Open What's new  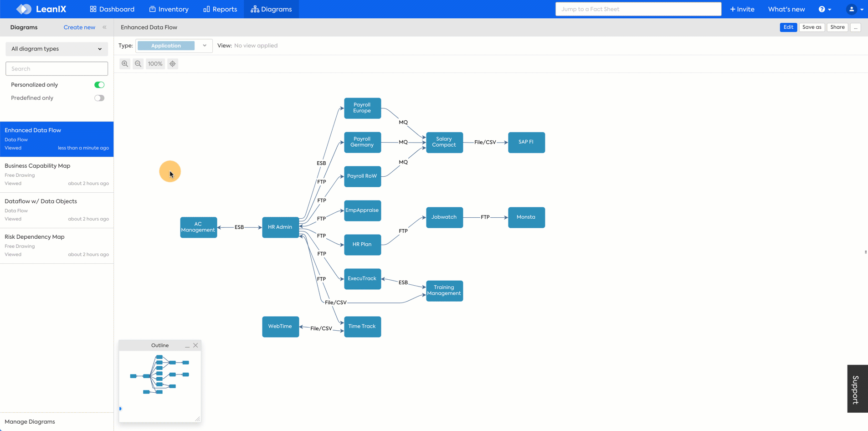click(x=786, y=9)
